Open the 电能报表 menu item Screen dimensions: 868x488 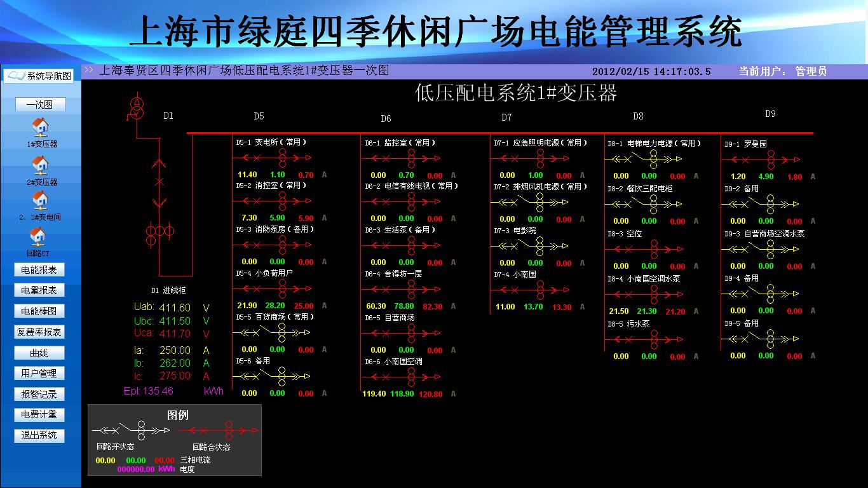click(x=39, y=270)
